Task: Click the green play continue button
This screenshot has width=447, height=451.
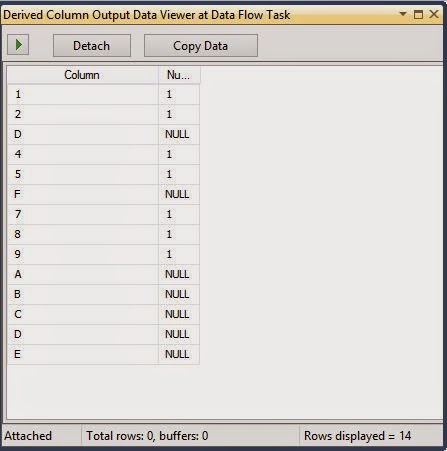Action: click(x=18, y=44)
